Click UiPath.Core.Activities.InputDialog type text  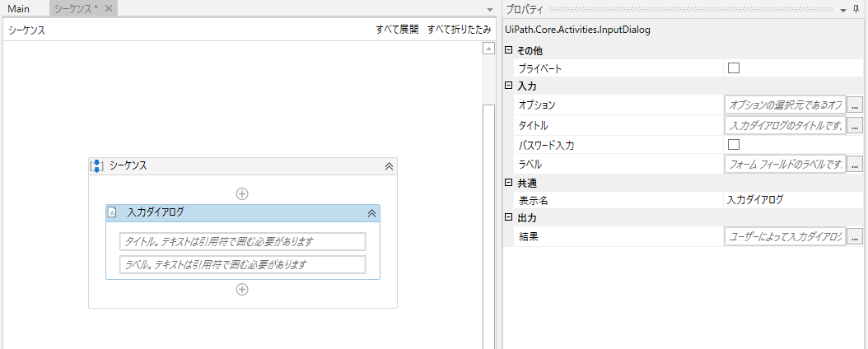click(x=578, y=30)
